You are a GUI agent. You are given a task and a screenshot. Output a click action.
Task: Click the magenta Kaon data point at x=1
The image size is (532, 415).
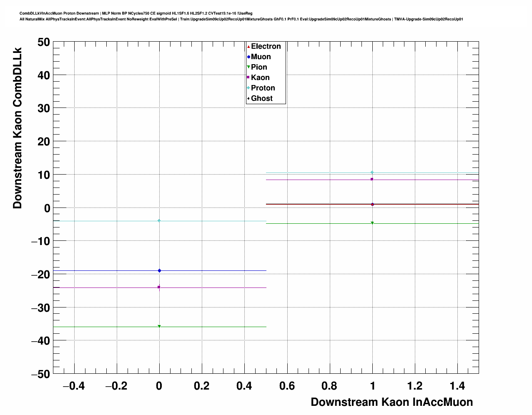372,179
